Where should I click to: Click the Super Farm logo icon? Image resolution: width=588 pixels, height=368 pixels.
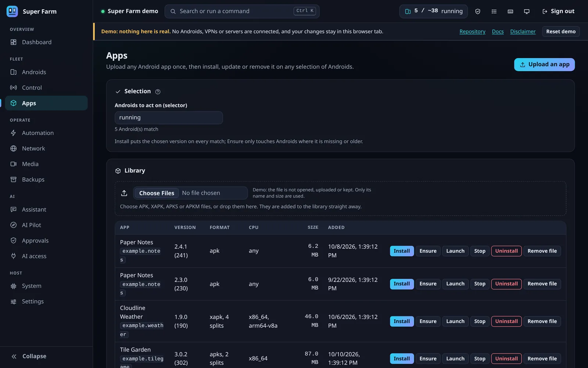click(12, 11)
